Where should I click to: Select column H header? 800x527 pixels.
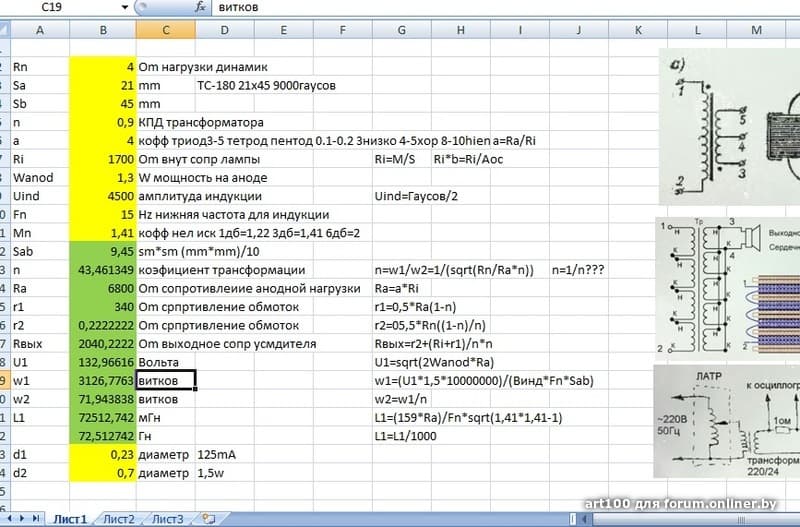pos(461,30)
